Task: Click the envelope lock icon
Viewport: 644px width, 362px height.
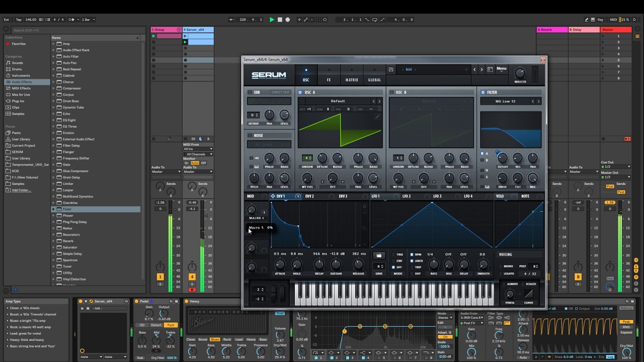Action: tap(365, 206)
